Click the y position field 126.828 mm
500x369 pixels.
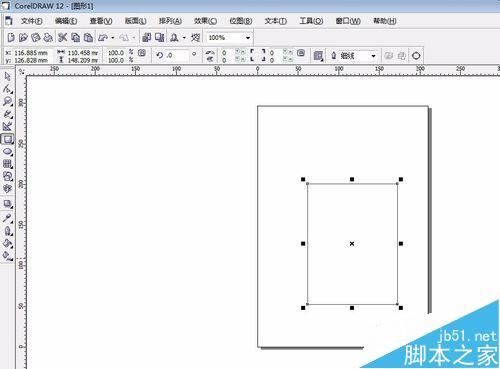tap(33, 60)
